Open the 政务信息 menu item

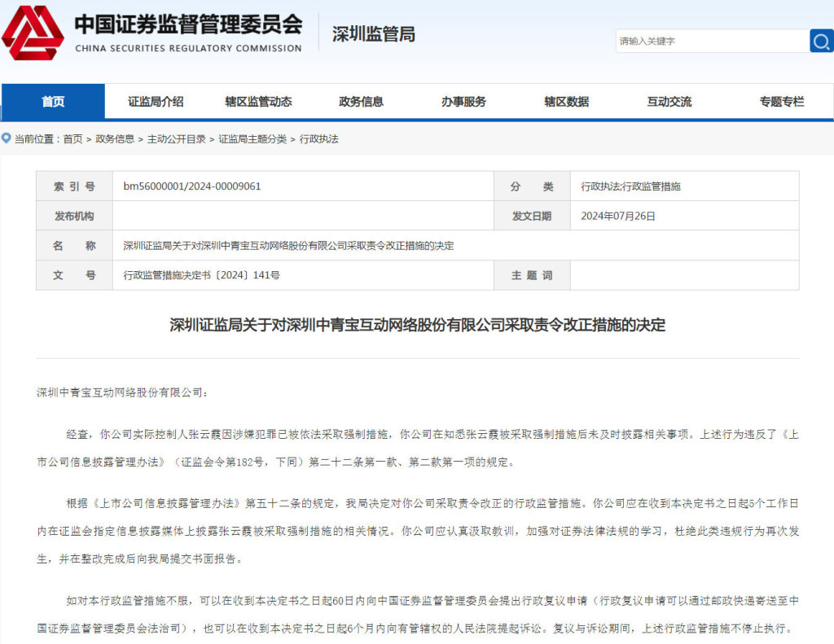(361, 102)
